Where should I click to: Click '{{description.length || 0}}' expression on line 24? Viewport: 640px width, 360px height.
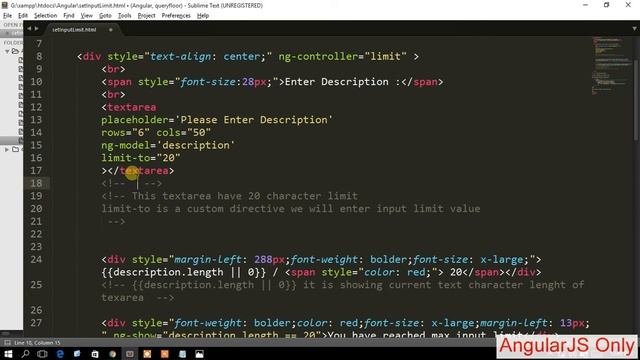[184, 272]
